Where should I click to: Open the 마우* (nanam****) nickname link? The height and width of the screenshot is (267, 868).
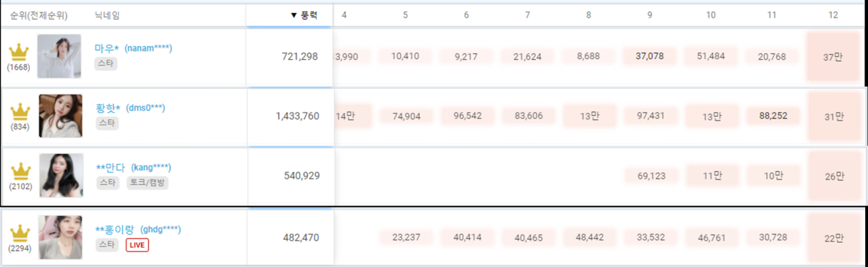point(134,49)
